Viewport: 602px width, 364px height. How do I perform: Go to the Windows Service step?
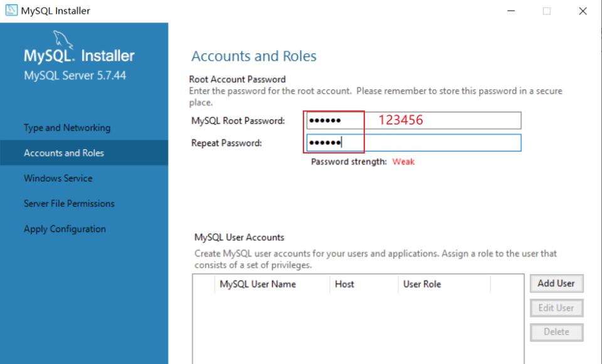click(x=58, y=179)
